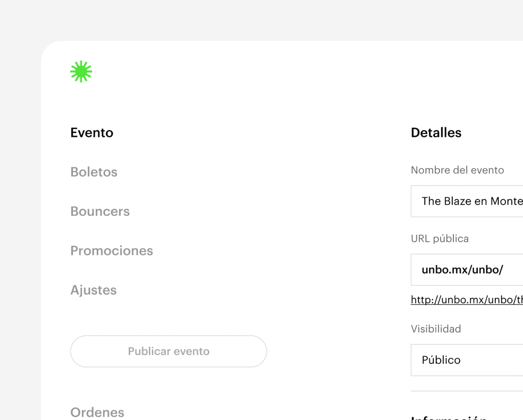Click the URL pública label
Image resolution: width=523 pixels, height=420 pixels.
(x=439, y=238)
